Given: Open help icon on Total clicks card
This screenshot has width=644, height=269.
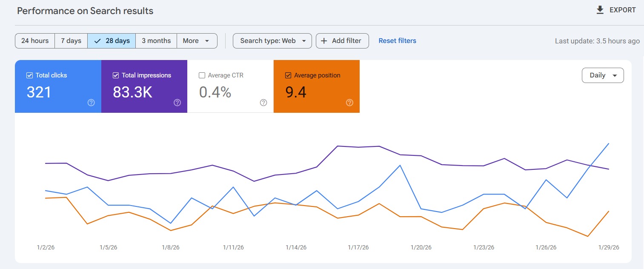Looking at the screenshot, I should click(91, 103).
